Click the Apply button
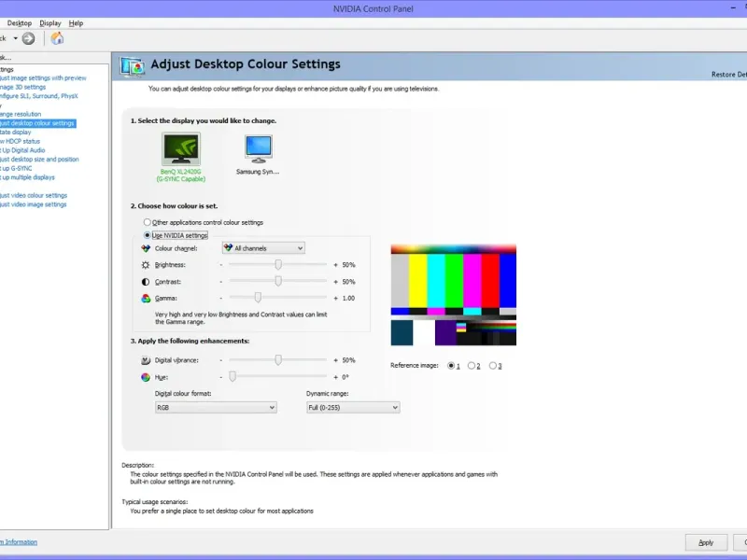This screenshot has width=747, height=560. 706,542
